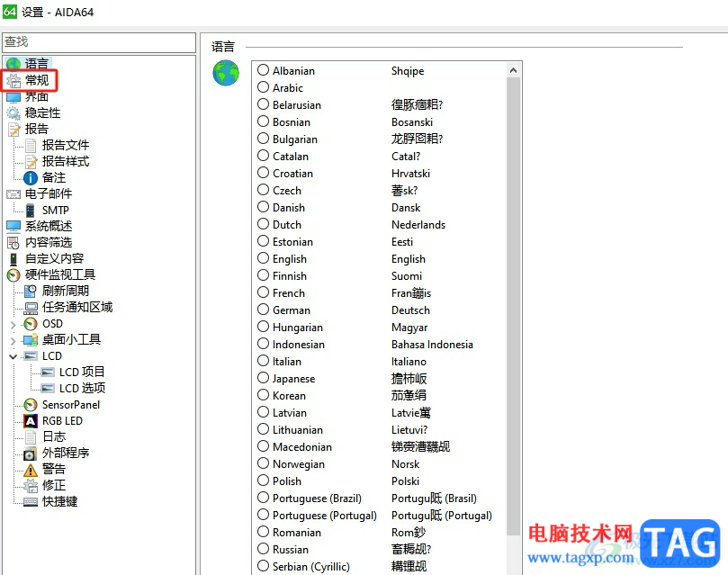This screenshot has width=728, height=575.
Task: Click the Suomi native name
Action: (x=407, y=276)
